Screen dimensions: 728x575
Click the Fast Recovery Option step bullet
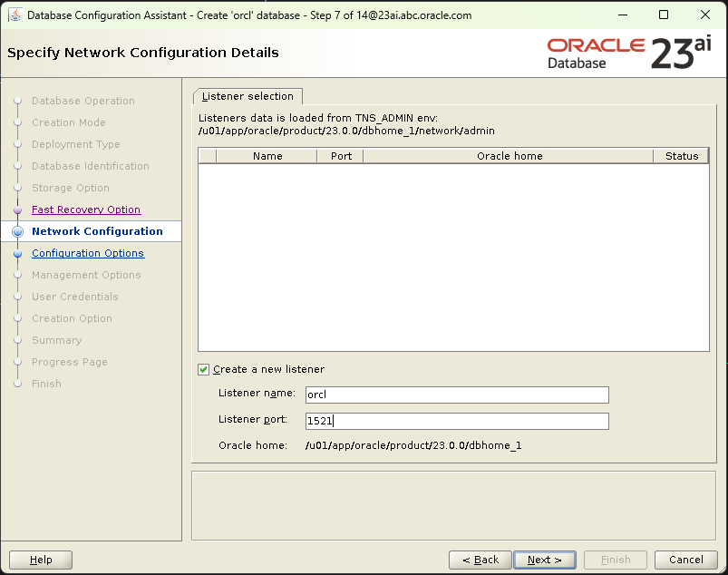pos(18,210)
